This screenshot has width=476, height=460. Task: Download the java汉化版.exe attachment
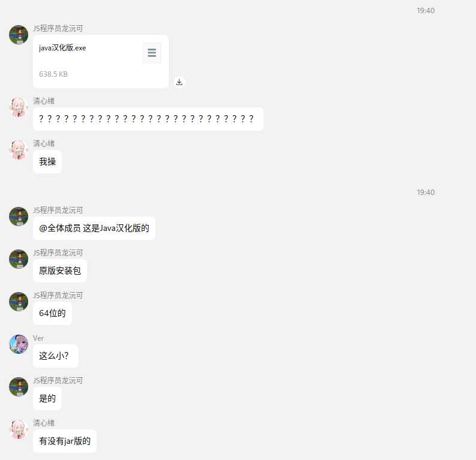click(179, 82)
